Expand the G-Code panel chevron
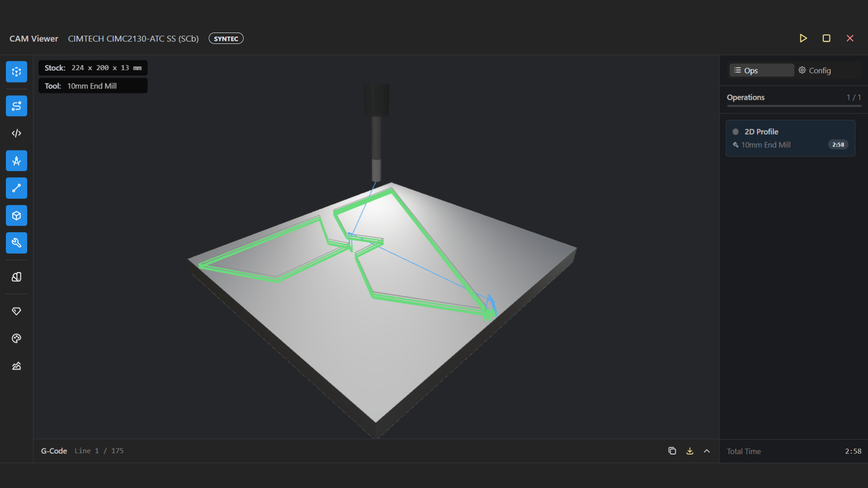This screenshot has height=488, width=868. coord(707,451)
